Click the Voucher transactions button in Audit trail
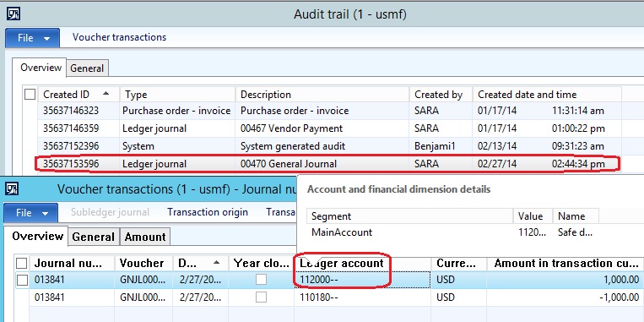Image resolution: width=644 pixels, height=322 pixels. click(120, 37)
